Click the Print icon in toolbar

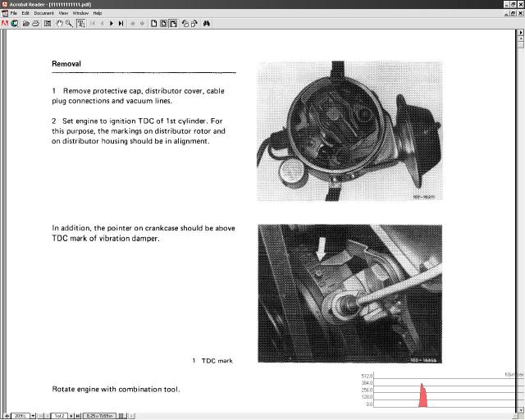(x=35, y=24)
